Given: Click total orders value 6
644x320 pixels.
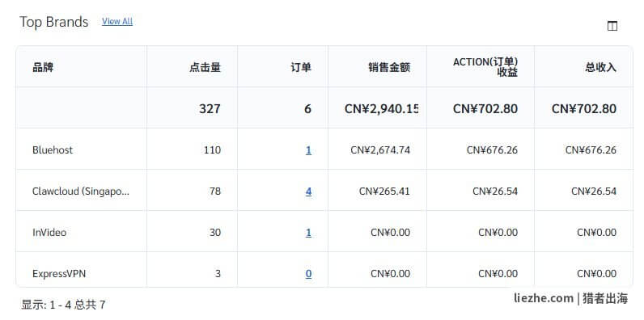Looking at the screenshot, I should [x=307, y=109].
